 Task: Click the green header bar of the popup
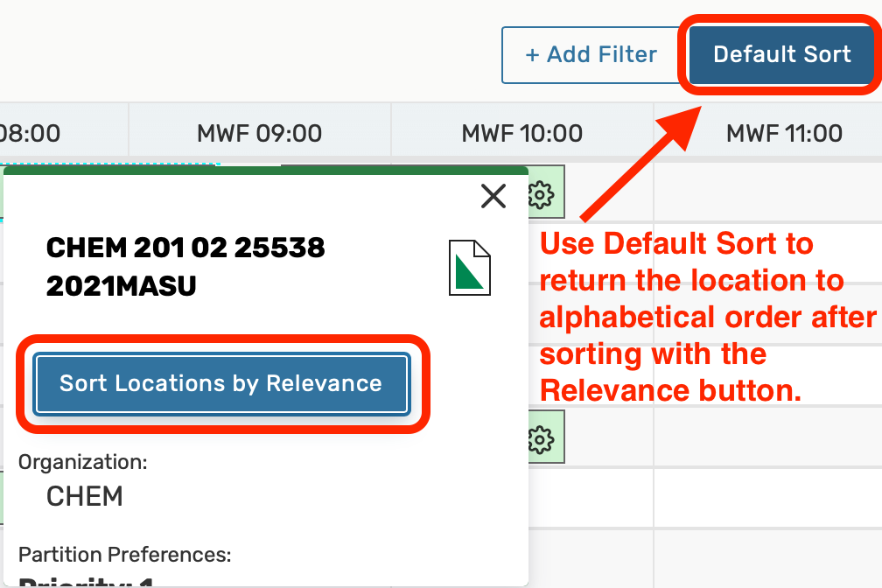coord(262,171)
